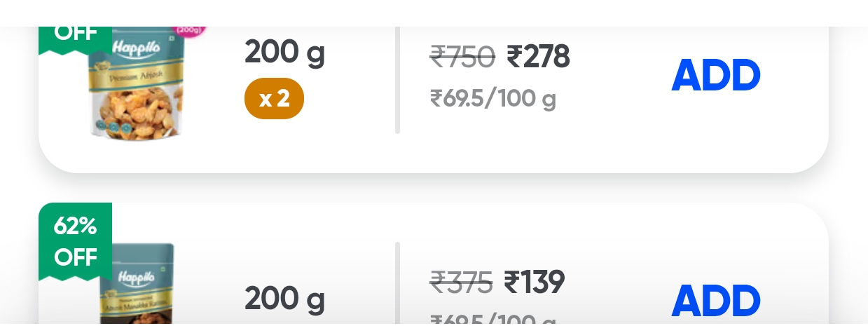The width and height of the screenshot is (868, 333).
Task: Click the 200 g label in the ₹139 card
Action: coord(284,299)
